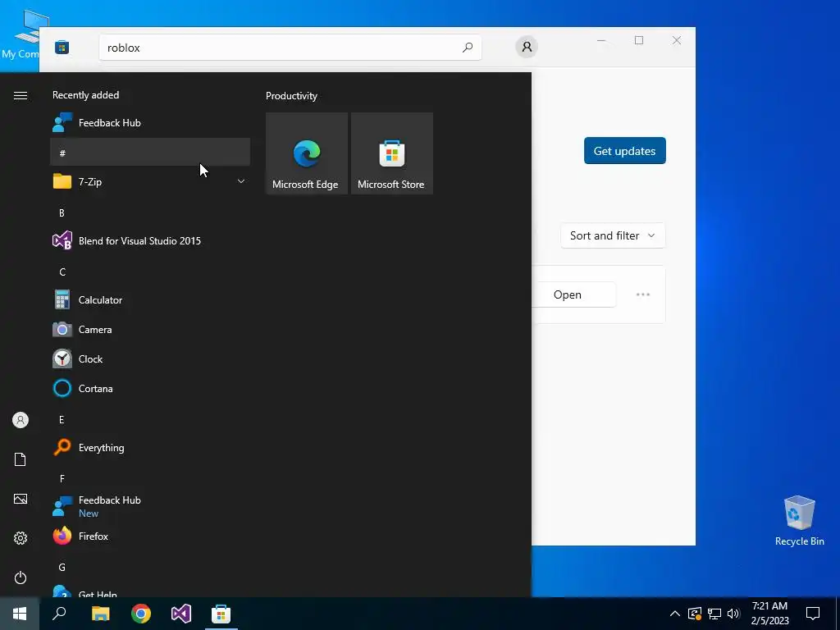Click the search magnifier in Store

(x=468, y=47)
